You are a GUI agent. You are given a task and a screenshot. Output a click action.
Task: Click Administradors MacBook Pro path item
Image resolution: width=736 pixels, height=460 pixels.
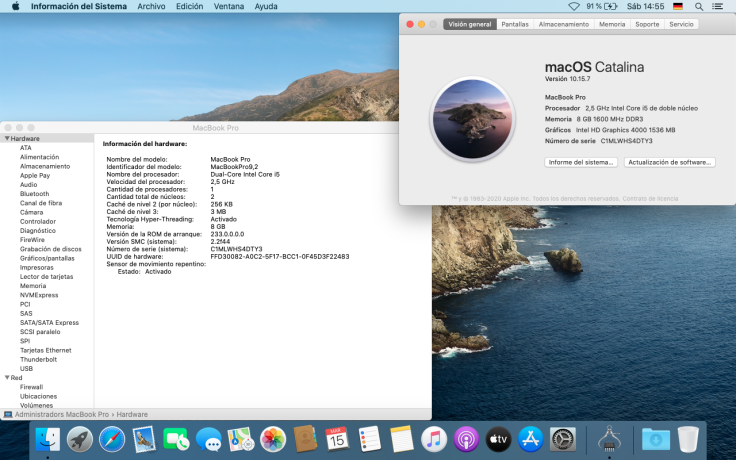[61, 414]
